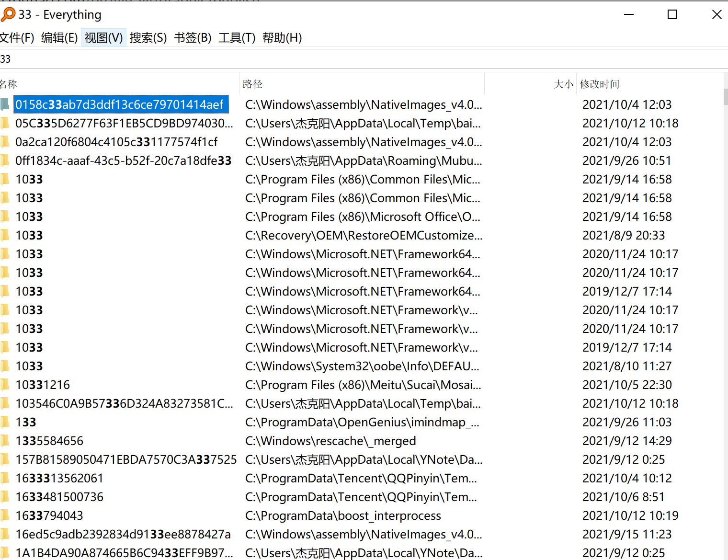The height and width of the screenshot is (560, 728).
Task: Select item named 133
Action: point(26,422)
